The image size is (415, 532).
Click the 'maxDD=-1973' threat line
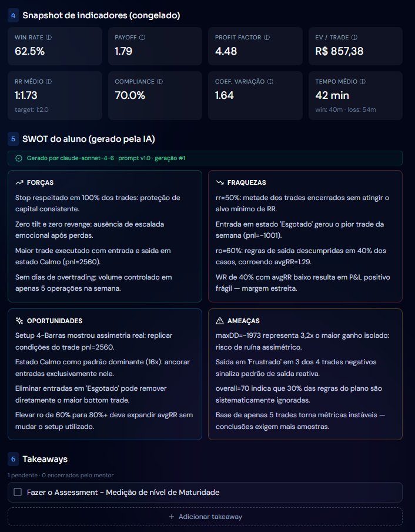point(303,341)
